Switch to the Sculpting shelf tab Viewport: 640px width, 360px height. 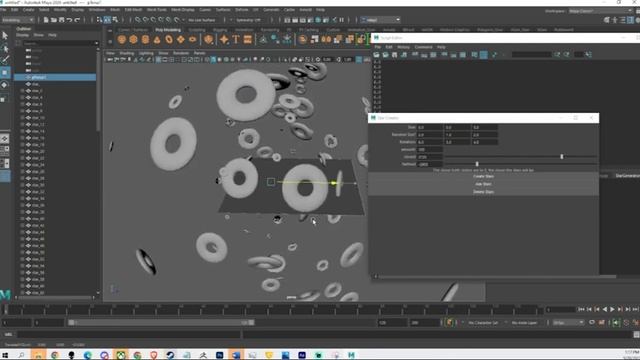197,30
